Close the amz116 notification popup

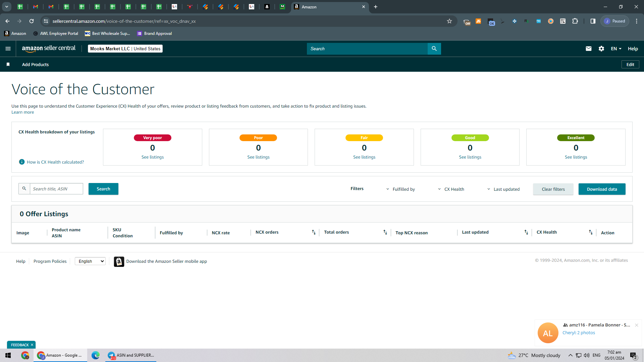(636, 325)
